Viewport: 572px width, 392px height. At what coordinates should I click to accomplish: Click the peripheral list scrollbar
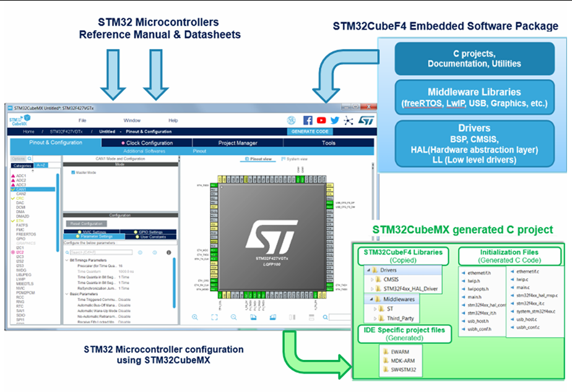coord(58,213)
